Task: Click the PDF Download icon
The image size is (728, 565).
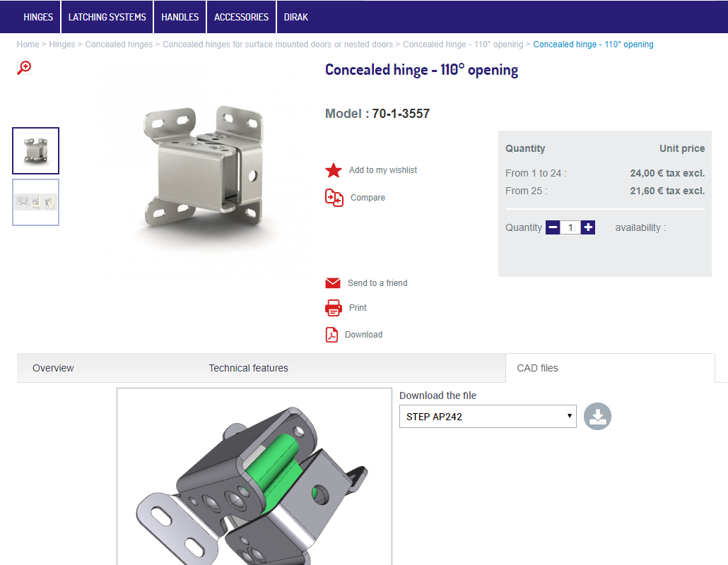Action: pyautogui.click(x=331, y=335)
